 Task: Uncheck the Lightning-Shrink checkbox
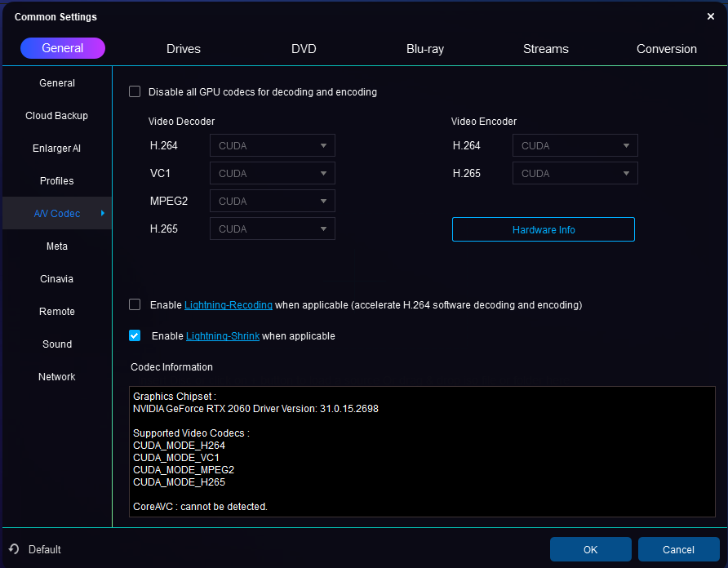coord(135,335)
